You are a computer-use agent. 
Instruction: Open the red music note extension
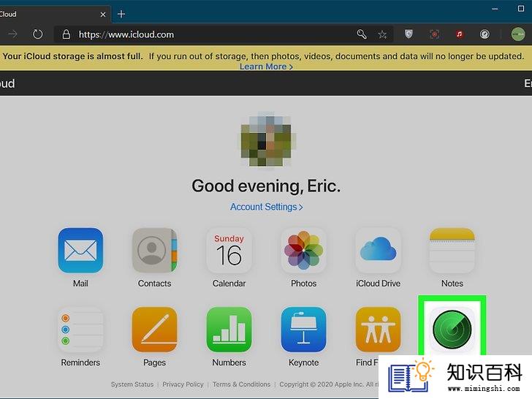pos(460,34)
